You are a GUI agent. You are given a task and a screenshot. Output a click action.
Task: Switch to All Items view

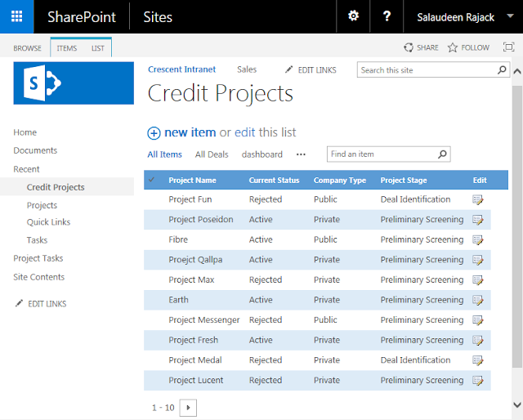coord(164,154)
